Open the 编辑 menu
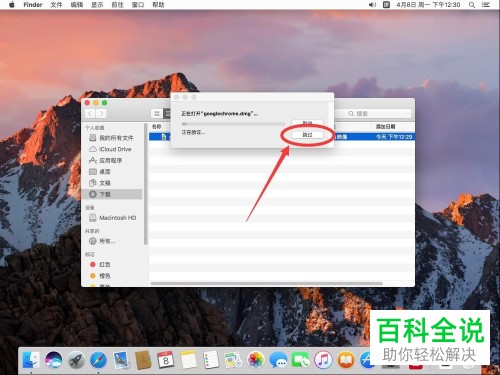500x375 pixels. 77,5
